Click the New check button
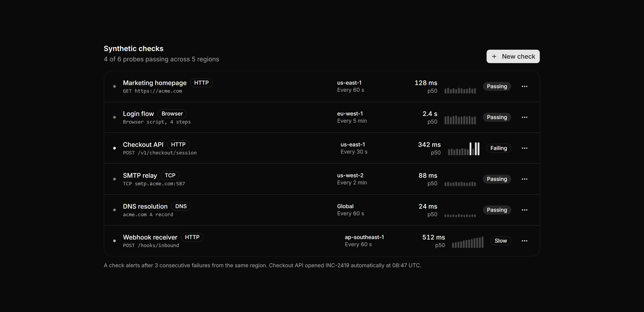This screenshot has width=644, height=312. 513,56
